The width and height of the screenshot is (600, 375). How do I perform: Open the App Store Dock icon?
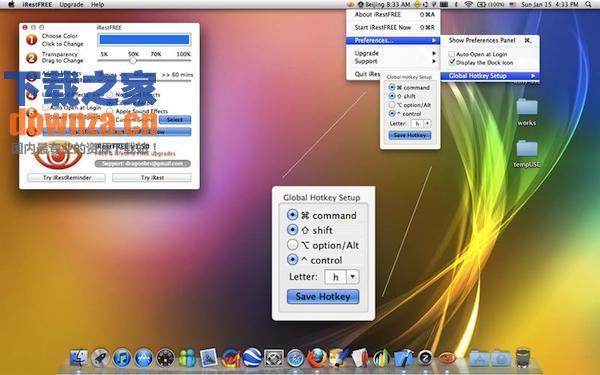(x=144, y=359)
